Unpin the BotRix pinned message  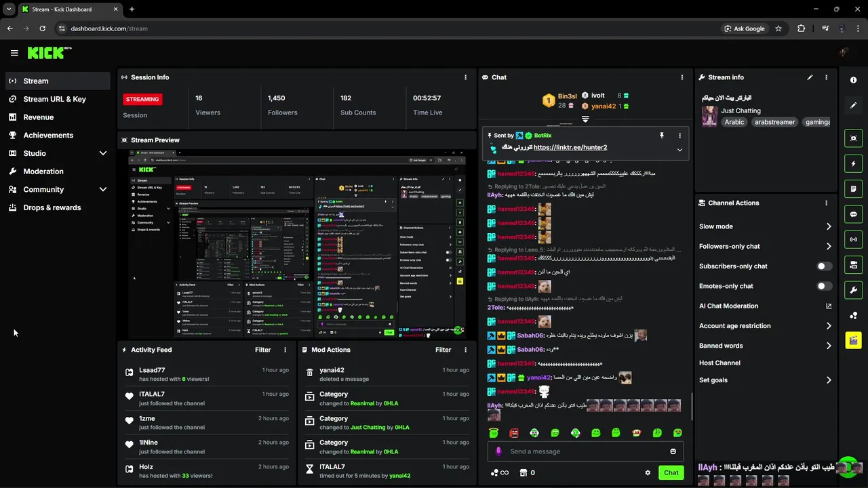[662, 136]
